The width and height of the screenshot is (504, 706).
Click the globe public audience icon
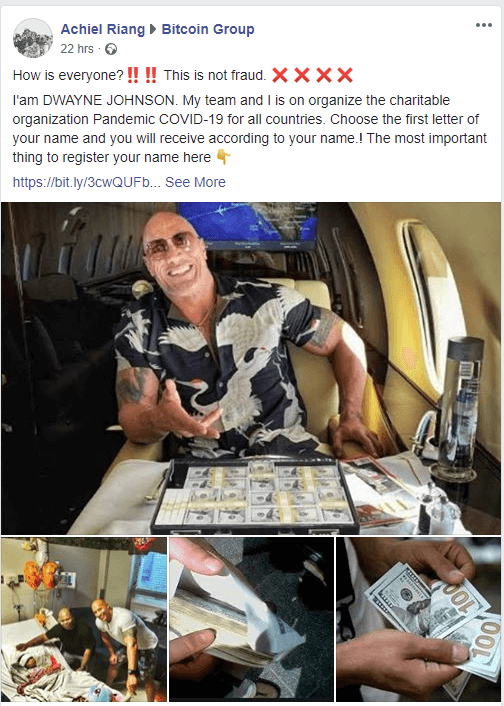click(111, 49)
